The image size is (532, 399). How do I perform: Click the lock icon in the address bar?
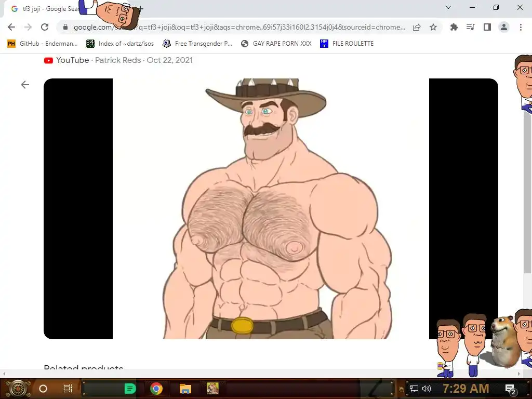pyautogui.click(x=65, y=27)
